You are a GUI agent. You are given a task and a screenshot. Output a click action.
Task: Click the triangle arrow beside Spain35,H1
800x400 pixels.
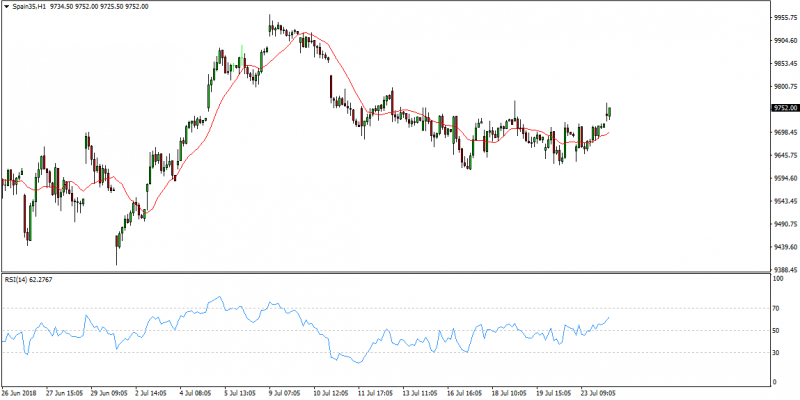(x=6, y=7)
